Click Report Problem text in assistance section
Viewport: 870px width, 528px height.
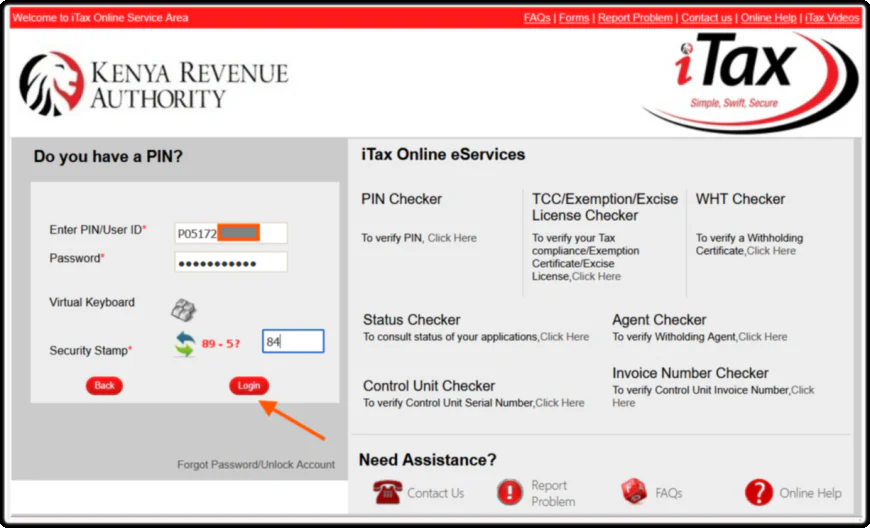point(553,493)
